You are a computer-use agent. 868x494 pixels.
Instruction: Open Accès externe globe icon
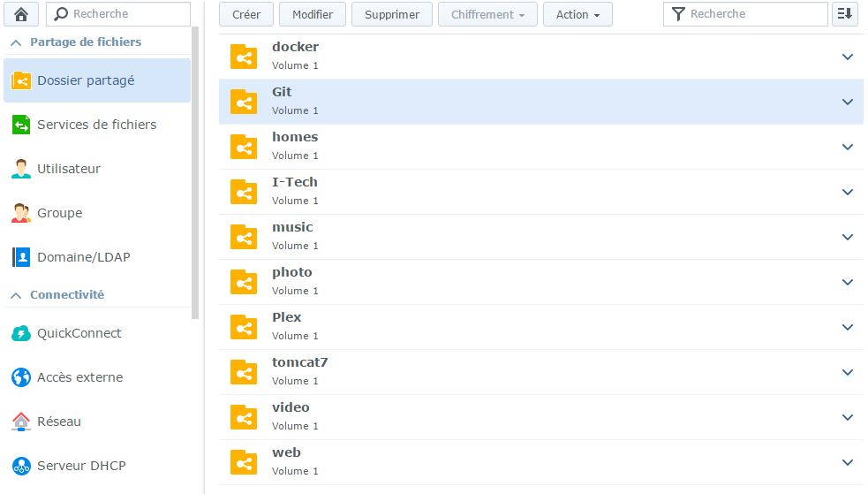tap(21, 377)
